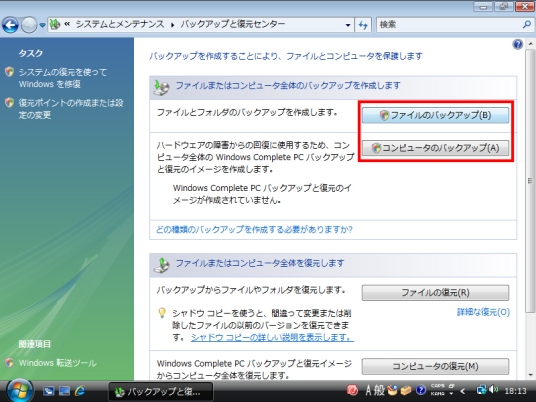Click the shield icon beside システムの復元を使って
Viewport: 536px width, 402px height.
(x=10, y=72)
